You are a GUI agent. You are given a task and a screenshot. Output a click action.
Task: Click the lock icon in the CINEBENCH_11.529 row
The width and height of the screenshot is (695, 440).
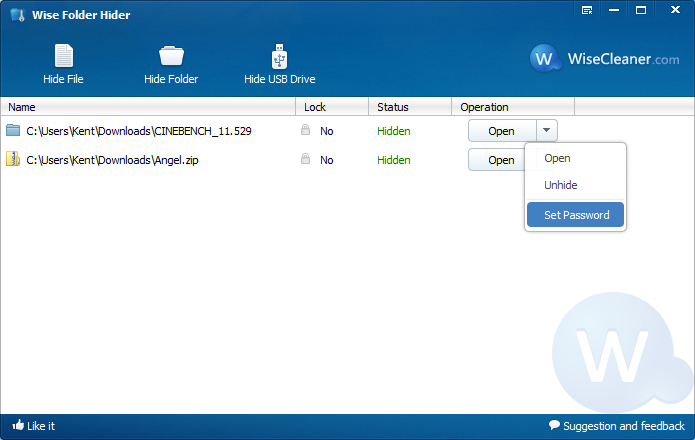[305, 130]
